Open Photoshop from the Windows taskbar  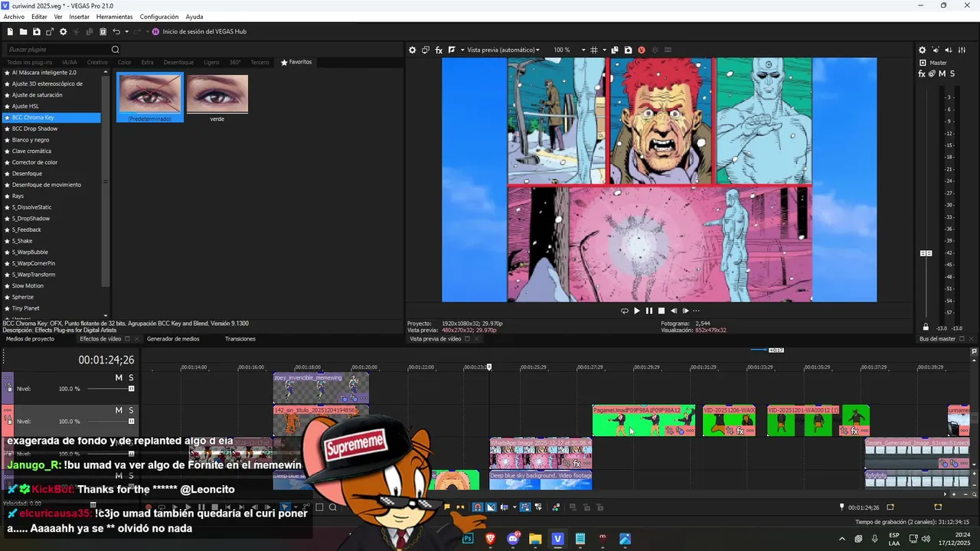468,539
